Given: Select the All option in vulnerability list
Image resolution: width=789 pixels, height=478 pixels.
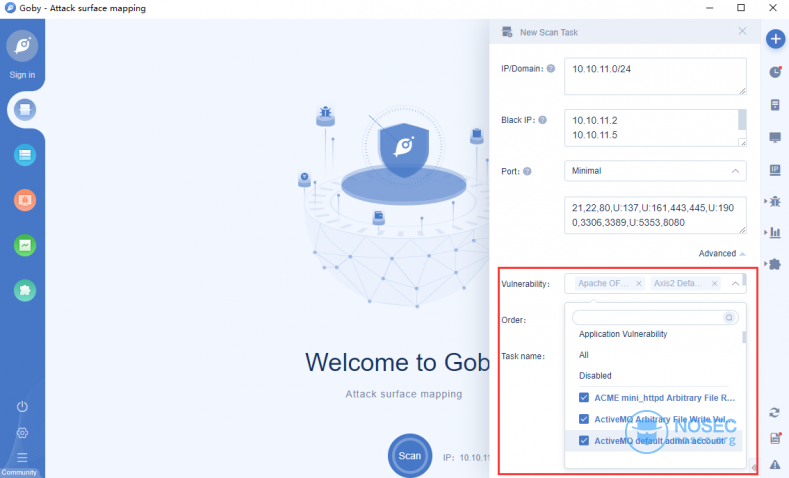Looking at the screenshot, I should (x=584, y=355).
